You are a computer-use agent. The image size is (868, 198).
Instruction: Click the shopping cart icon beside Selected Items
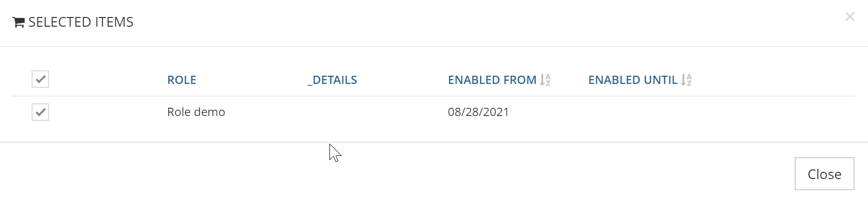(18, 22)
